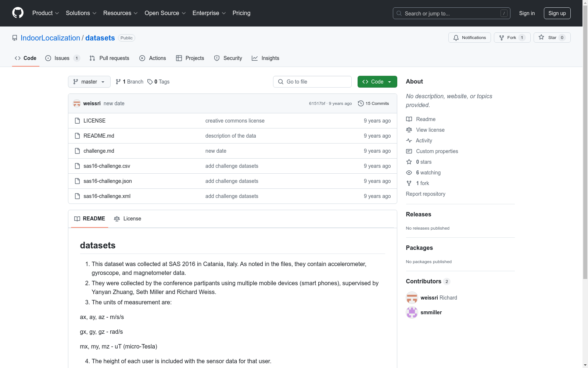Click the file icon next to LICENSE

[x=77, y=121]
